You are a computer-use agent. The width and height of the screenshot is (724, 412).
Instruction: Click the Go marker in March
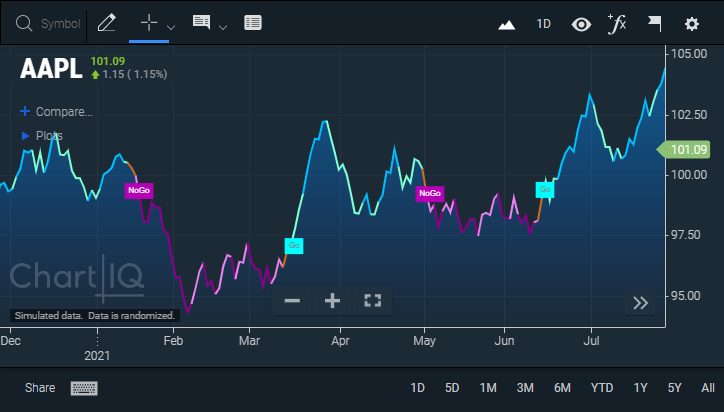[294, 245]
